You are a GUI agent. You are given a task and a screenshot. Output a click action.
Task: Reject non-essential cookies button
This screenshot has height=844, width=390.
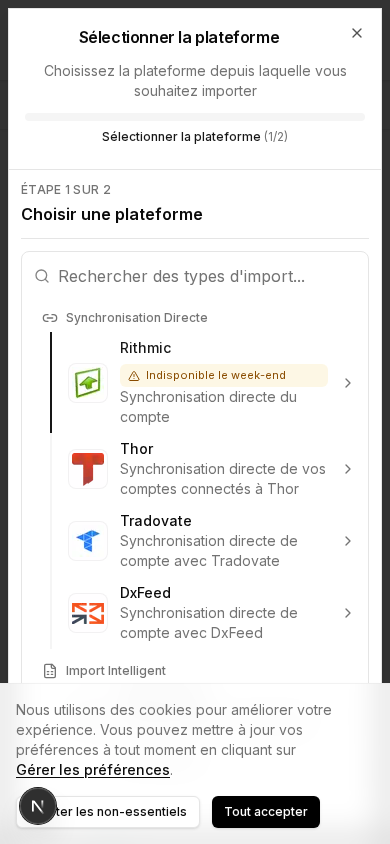pyautogui.click(x=108, y=812)
